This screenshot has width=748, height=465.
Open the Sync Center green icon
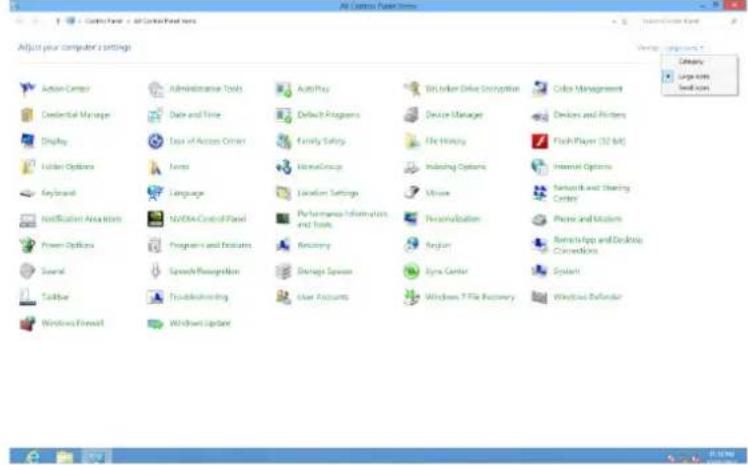click(412, 271)
